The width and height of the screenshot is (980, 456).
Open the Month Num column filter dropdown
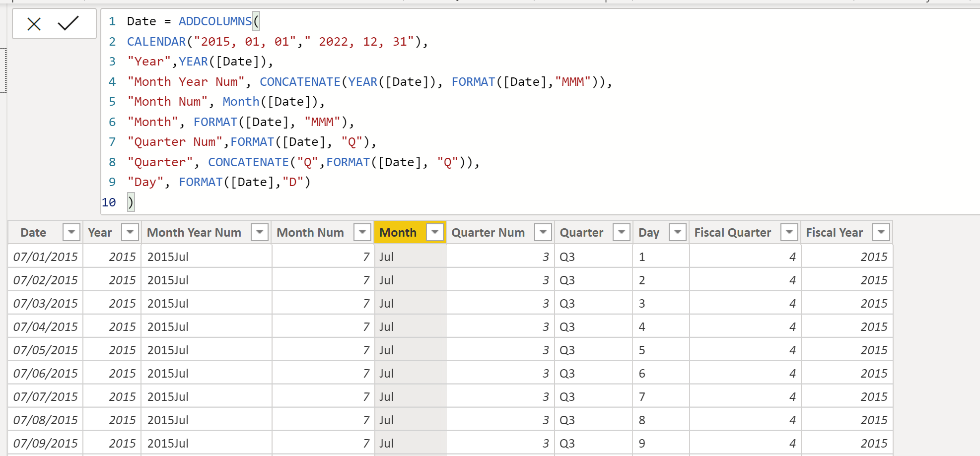[362, 232]
